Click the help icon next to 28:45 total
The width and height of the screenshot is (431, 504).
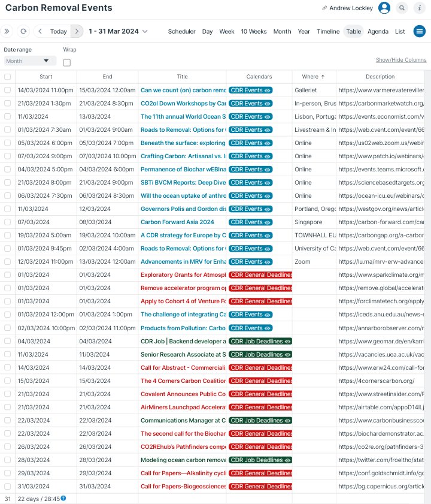63,498
